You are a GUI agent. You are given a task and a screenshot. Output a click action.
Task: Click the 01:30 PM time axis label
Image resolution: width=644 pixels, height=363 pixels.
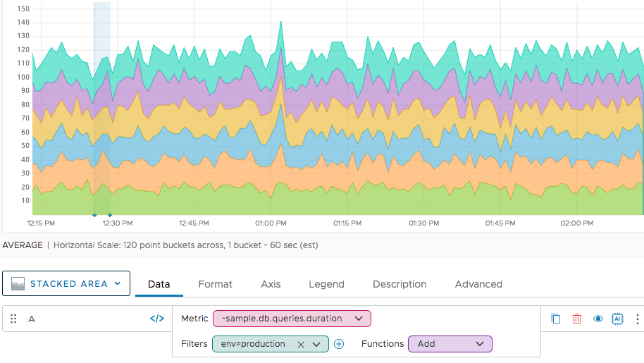(x=424, y=223)
